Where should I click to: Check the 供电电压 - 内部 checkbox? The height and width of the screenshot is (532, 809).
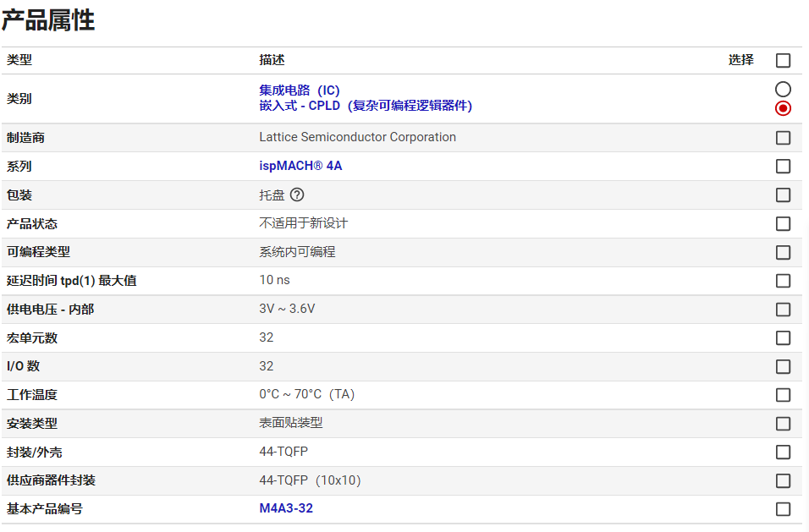pos(783,310)
